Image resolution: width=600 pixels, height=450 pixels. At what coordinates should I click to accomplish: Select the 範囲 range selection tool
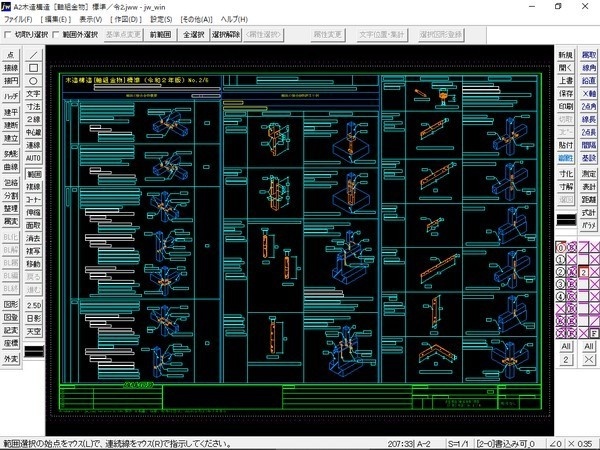[33, 174]
